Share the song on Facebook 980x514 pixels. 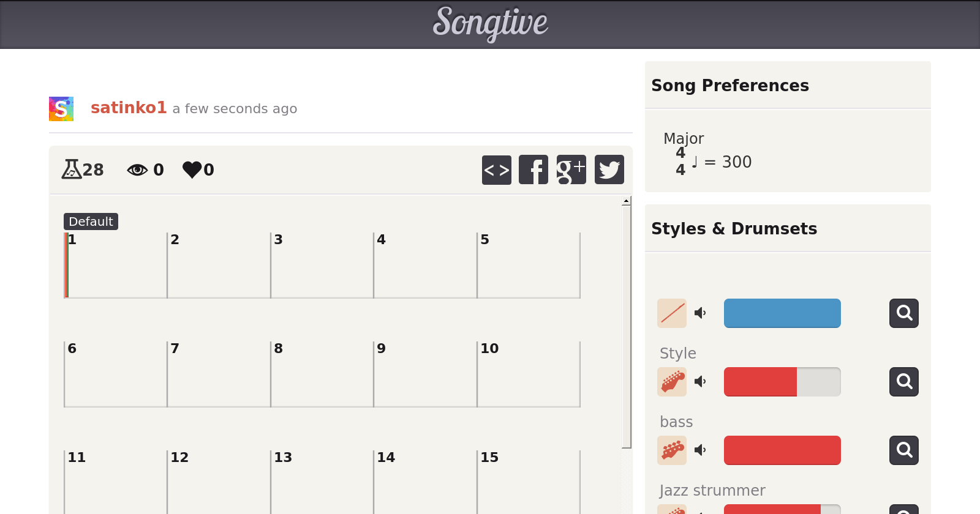coord(533,169)
